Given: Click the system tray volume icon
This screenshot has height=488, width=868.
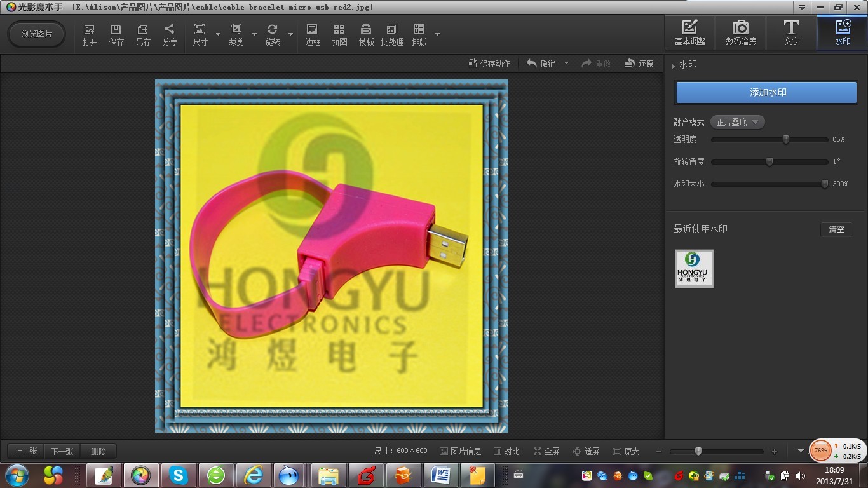Looking at the screenshot, I should click(x=799, y=475).
